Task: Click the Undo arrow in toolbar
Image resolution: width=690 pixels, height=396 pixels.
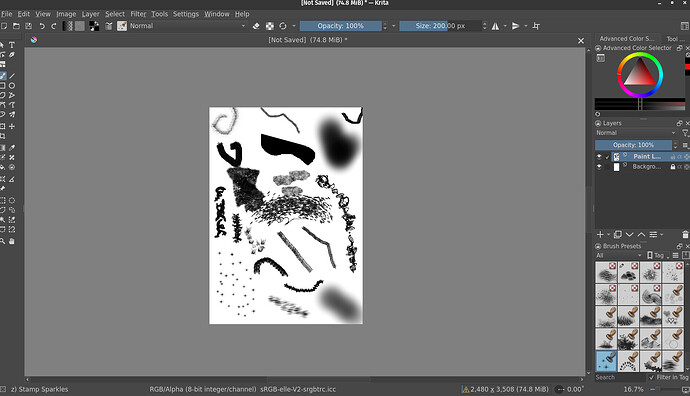Action: 42,26
